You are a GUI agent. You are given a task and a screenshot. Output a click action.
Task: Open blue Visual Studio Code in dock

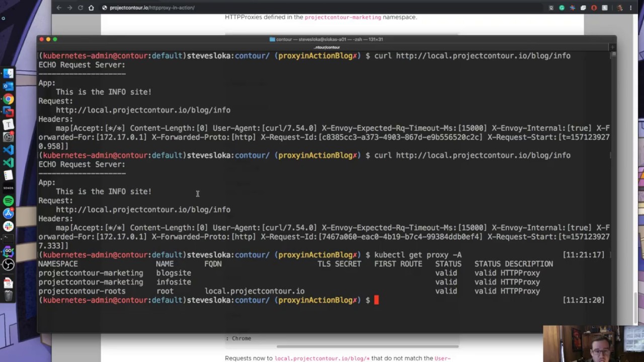coord(8,150)
